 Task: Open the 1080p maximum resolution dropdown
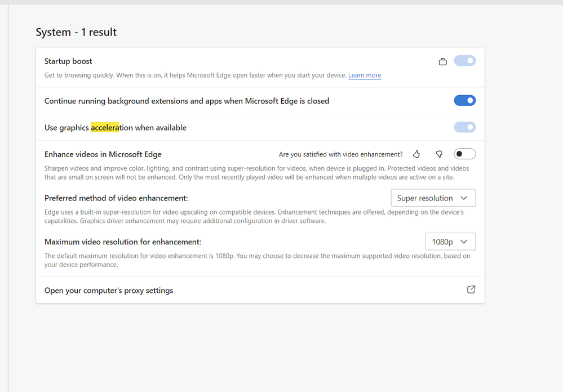tap(450, 242)
